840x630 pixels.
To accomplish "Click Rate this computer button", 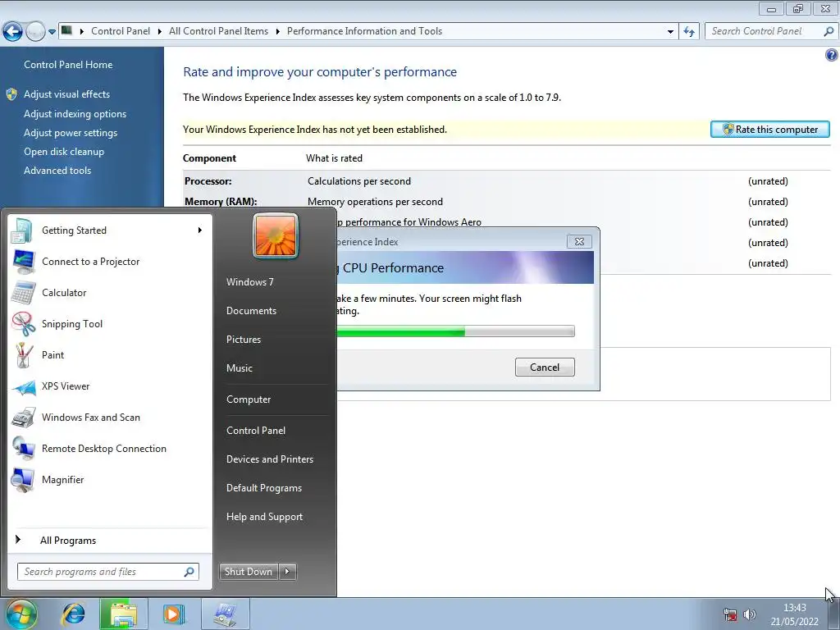I will (x=769, y=130).
